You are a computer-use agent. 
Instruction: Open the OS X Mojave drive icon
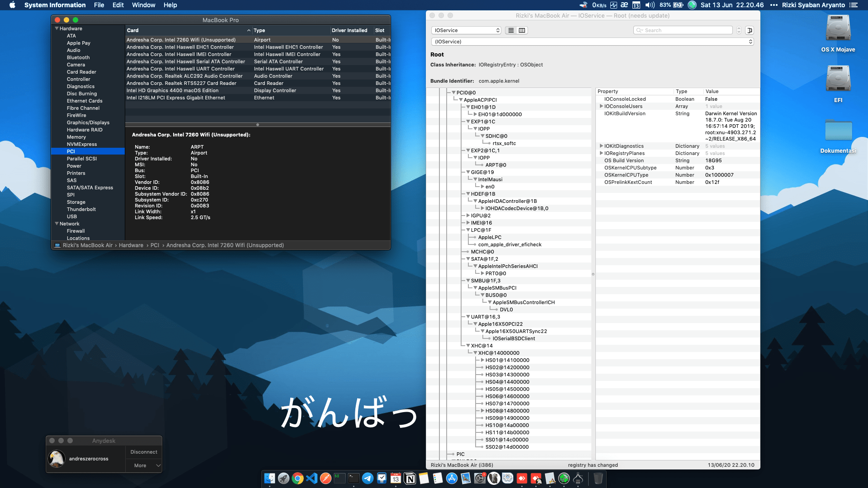point(838,28)
